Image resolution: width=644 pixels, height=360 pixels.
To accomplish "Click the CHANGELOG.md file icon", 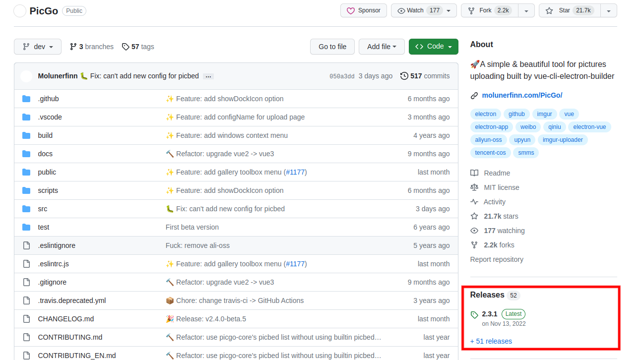I will pyautogui.click(x=26, y=319).
